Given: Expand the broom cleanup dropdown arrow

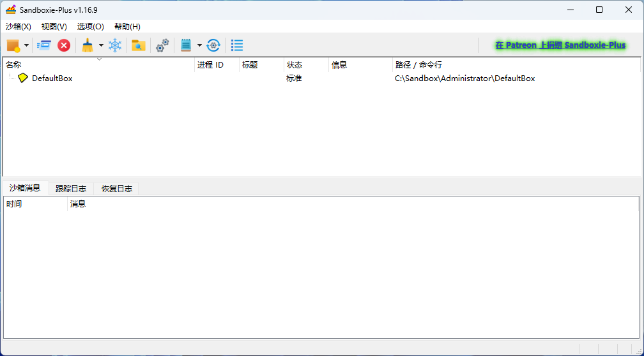Looking at the screenshot, I should (x=101, y=45).
